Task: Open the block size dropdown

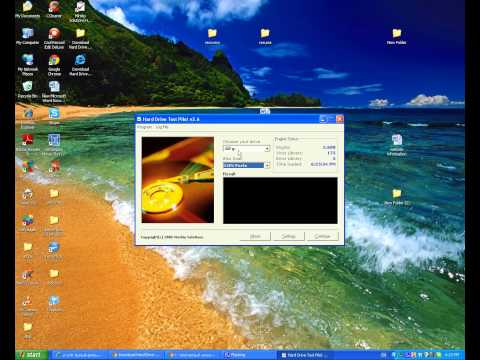Action: (247, 165)
